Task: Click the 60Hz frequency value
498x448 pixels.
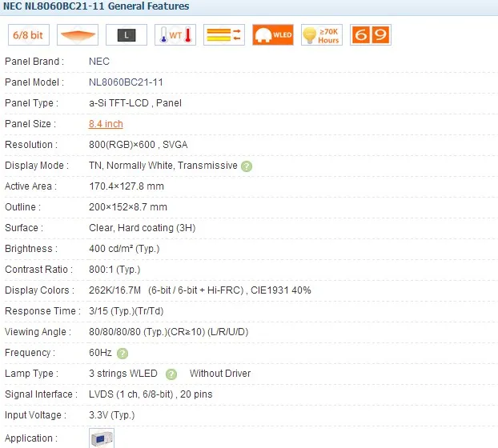Action: pos(100,353)
